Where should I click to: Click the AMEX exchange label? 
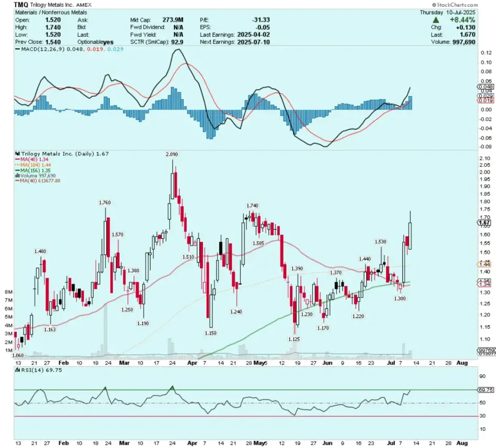click(84, 5)
